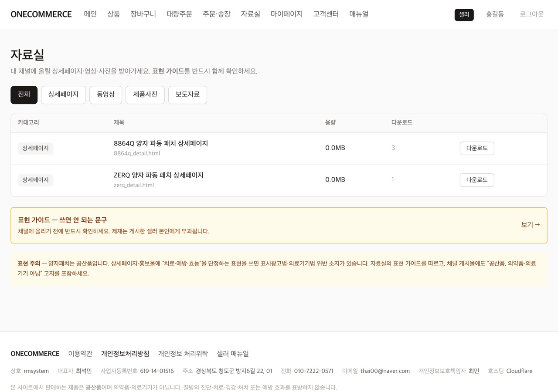
Task: Click the ONECOMMERCE logo in the header
Action: click(41, 14)
